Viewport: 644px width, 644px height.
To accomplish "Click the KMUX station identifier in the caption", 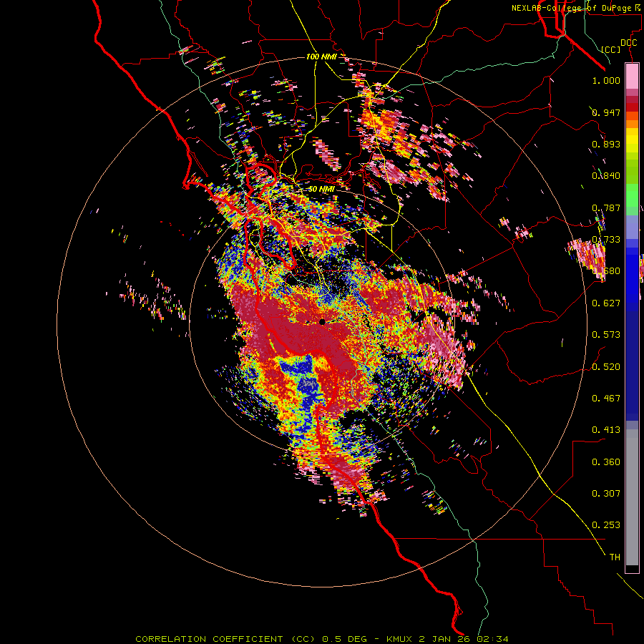I will click(399, 639).
